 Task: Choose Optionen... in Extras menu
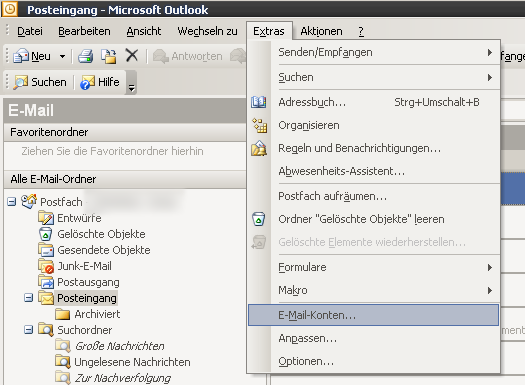373,361
